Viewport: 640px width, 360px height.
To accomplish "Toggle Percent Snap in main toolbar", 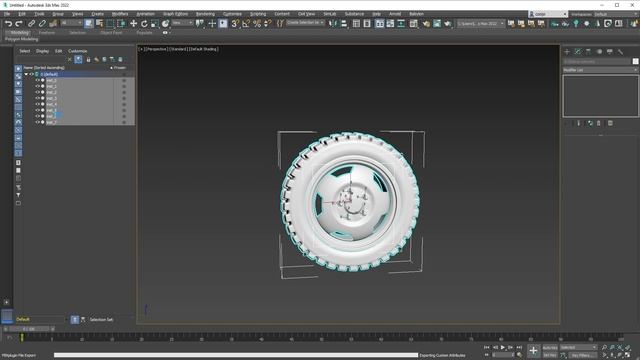I will pyautogui.click(x=257, y=24).
